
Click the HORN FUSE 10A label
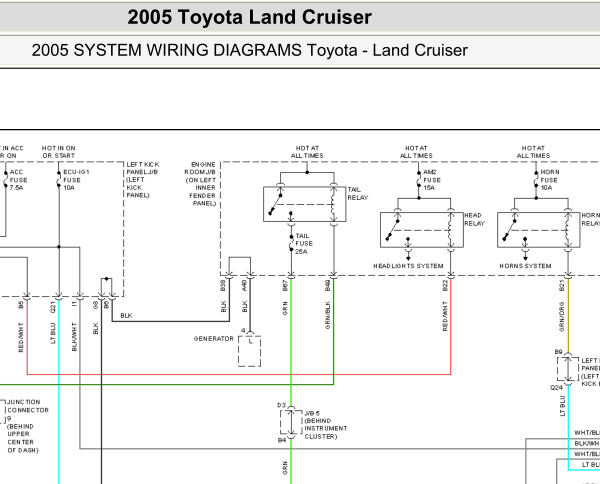[550, 180]
